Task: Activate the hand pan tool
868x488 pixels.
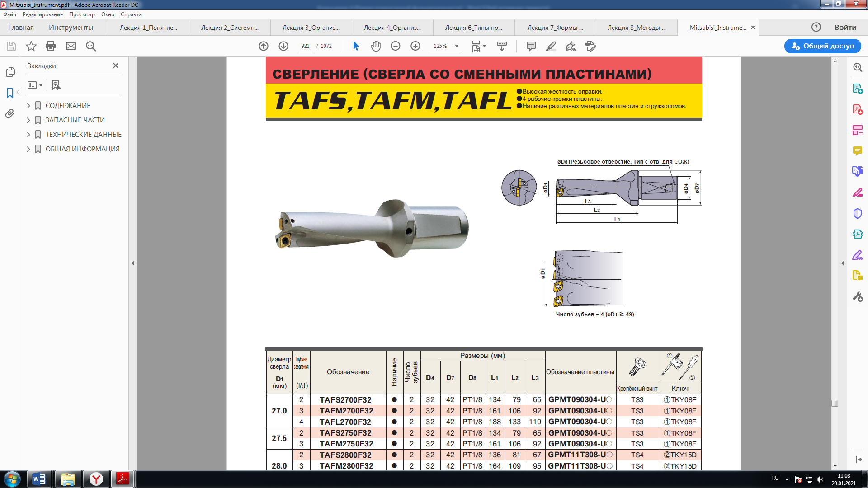Action: [376, 46]
